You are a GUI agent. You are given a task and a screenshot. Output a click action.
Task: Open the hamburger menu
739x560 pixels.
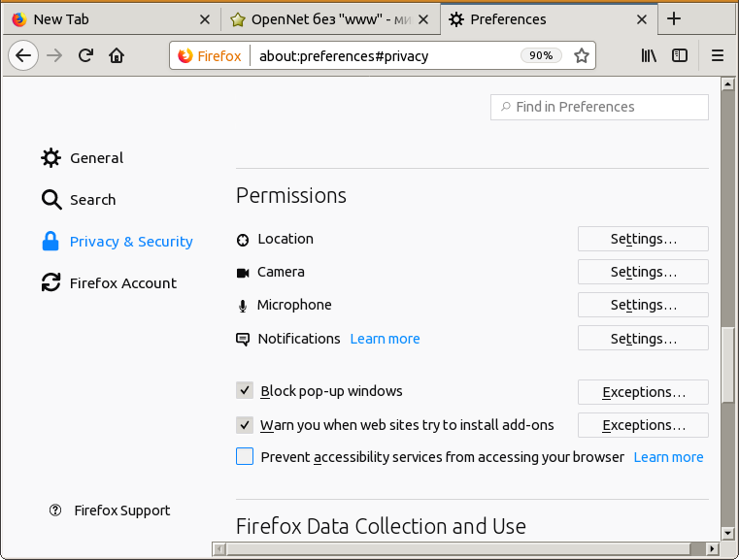click(x=718, y=55)
